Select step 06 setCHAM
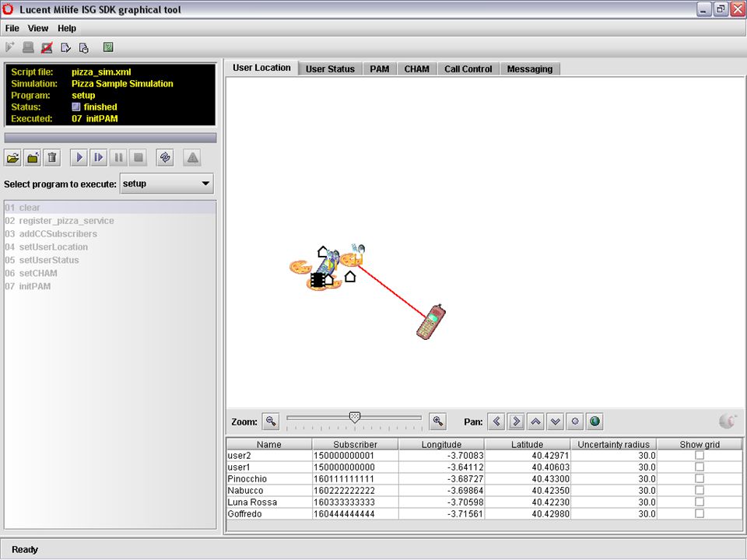Image resolution: width=747 pixels, height=560 pixels. [110, 273]
